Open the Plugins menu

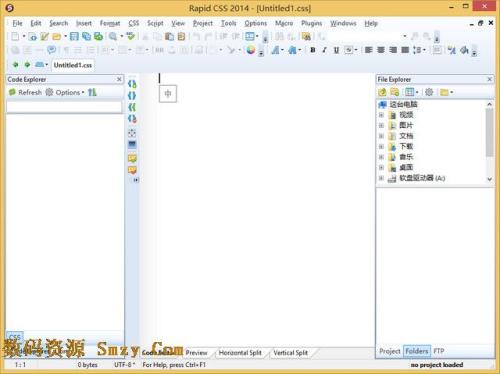click(311, 23)
